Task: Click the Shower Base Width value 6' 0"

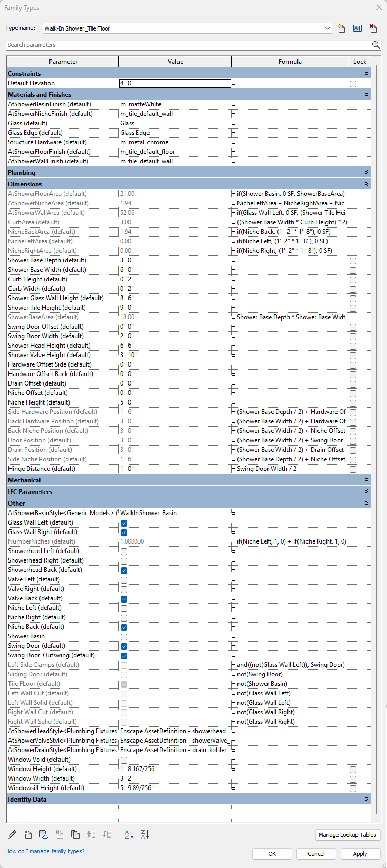Action: (x=175, y=270)
